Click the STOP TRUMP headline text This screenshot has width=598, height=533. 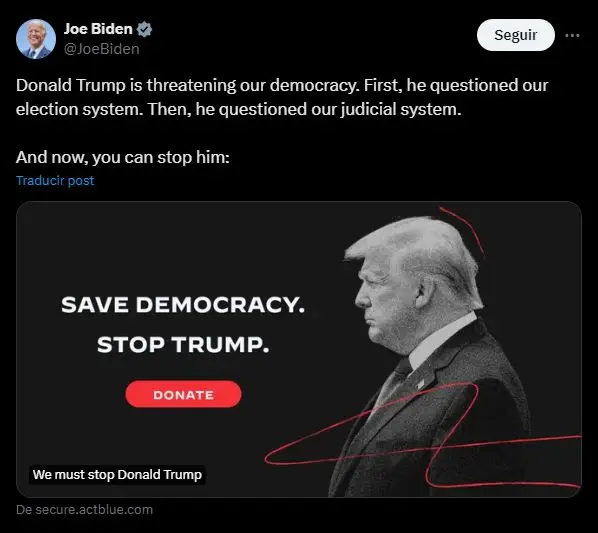pos(183,345)
